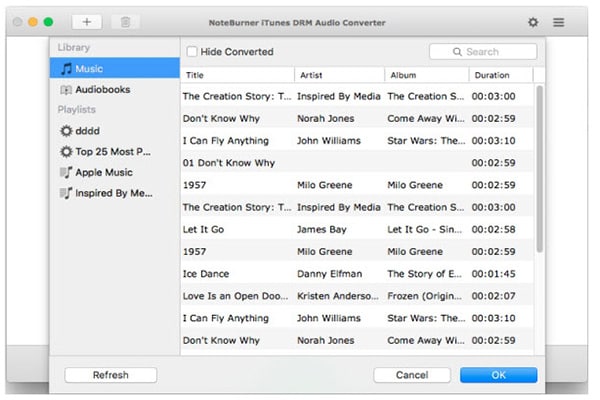
Task: Select the 'Ice Dance' track title
Action: click(x=206, y=274)
